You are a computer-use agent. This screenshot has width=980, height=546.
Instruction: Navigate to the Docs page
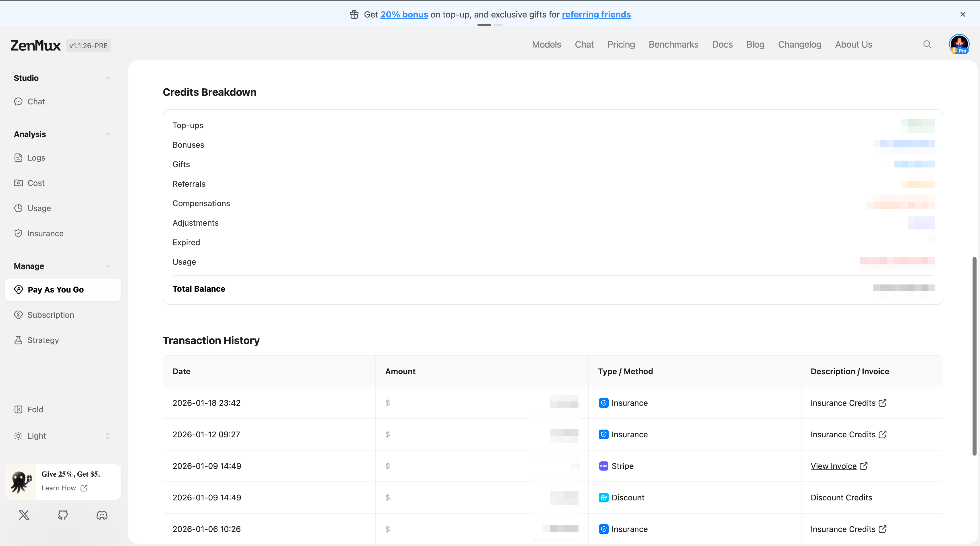click(722, 44)
